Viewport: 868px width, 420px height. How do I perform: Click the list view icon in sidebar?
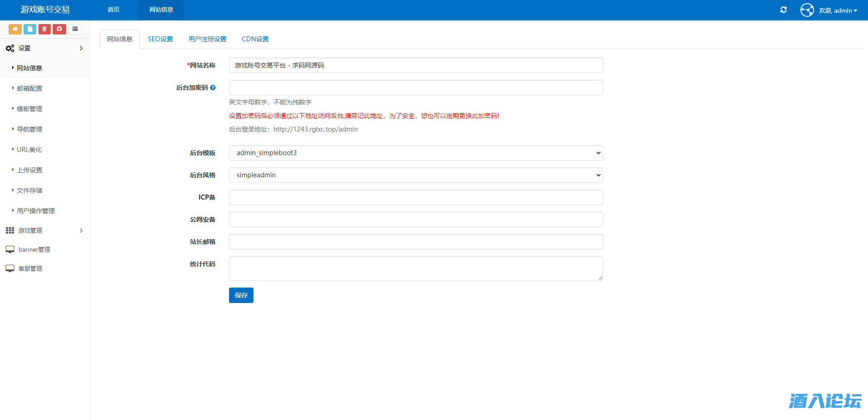coord(75,29)
